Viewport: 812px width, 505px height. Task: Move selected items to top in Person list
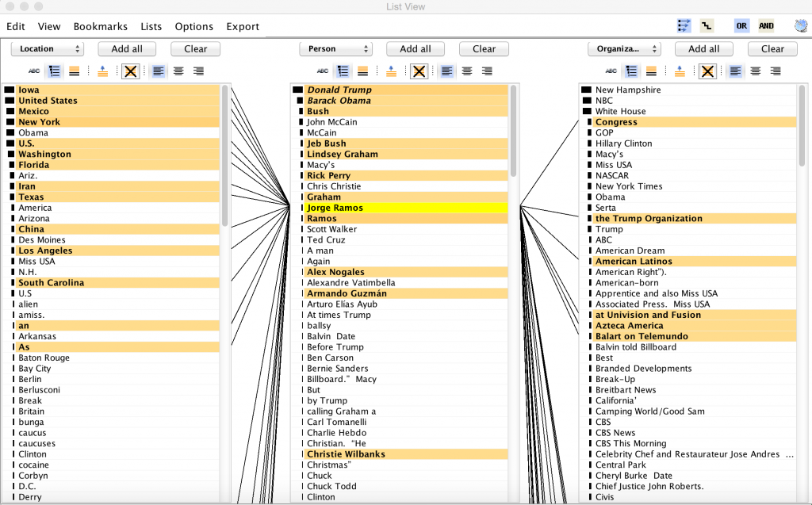pos(391,71)
